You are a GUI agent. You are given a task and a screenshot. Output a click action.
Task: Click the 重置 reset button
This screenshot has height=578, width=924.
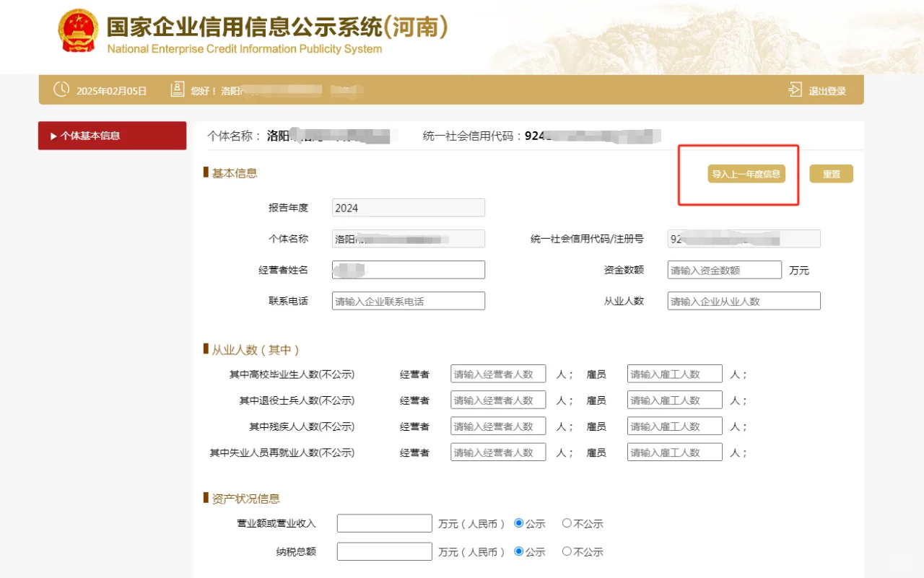831,174
